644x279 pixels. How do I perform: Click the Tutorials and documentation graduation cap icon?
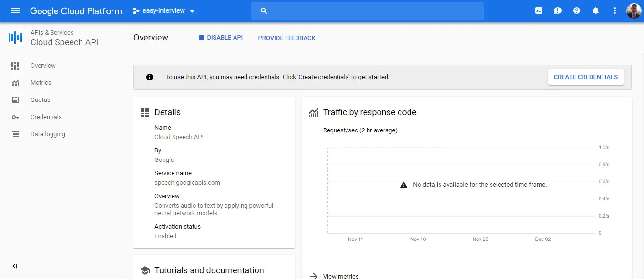point(145,270)
